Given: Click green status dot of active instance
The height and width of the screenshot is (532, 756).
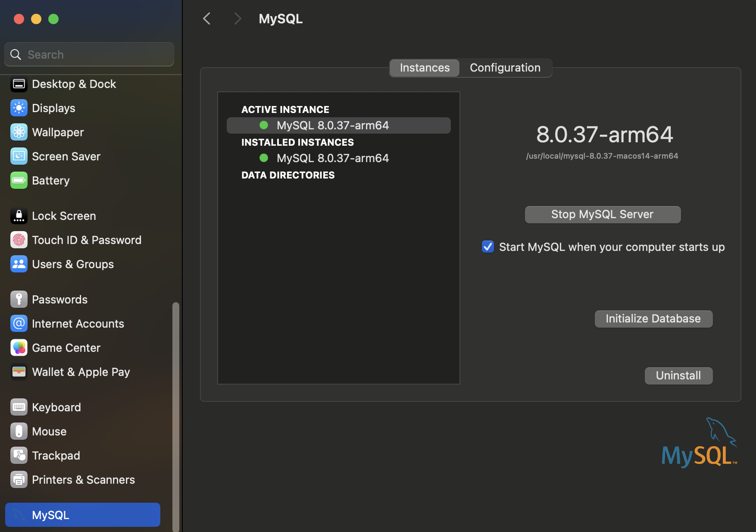Looking at the screenshot, I should 264,125.
